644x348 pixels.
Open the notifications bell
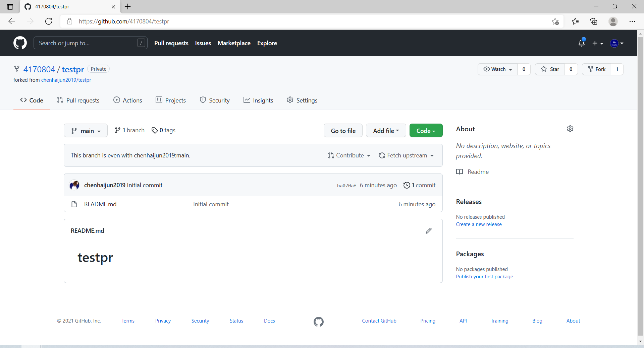[582, 43]
